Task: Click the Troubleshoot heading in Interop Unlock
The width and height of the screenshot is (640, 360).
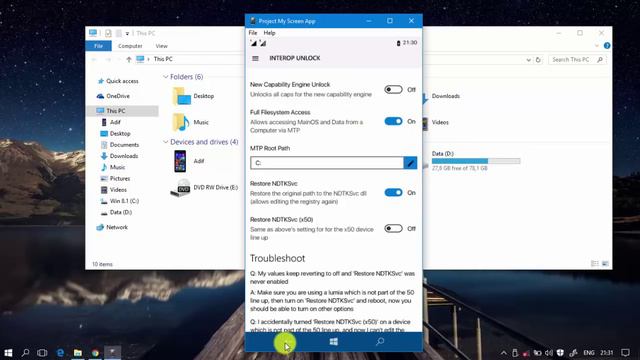Action: pyautogui.click(x=278, y=258)
